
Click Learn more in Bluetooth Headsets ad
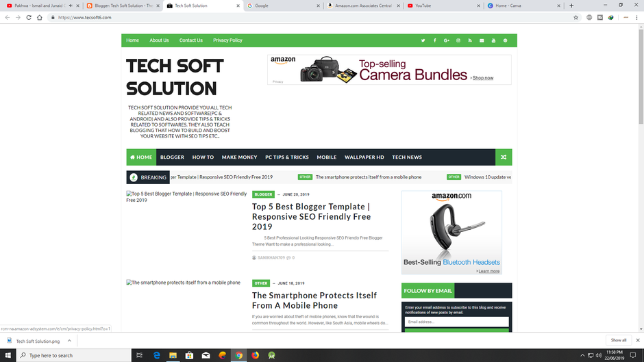[x=488, y=271]
